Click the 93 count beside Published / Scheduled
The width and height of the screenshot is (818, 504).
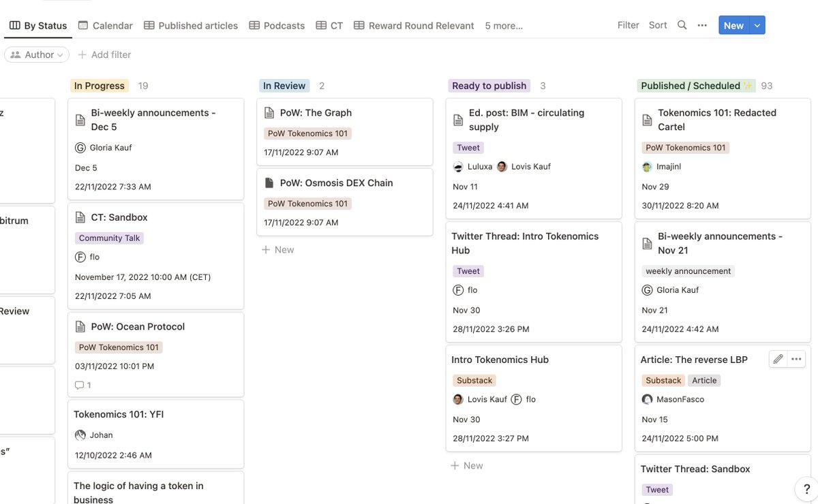(x=767, y=86)
